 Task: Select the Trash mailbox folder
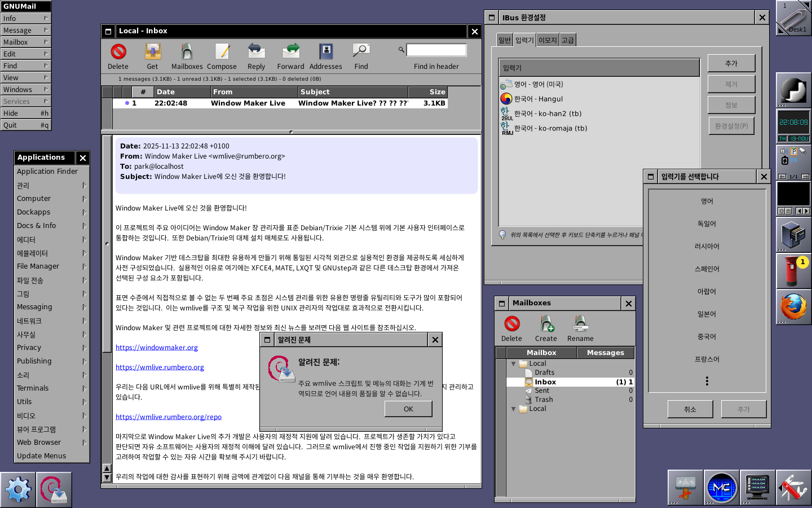(544, 400)
